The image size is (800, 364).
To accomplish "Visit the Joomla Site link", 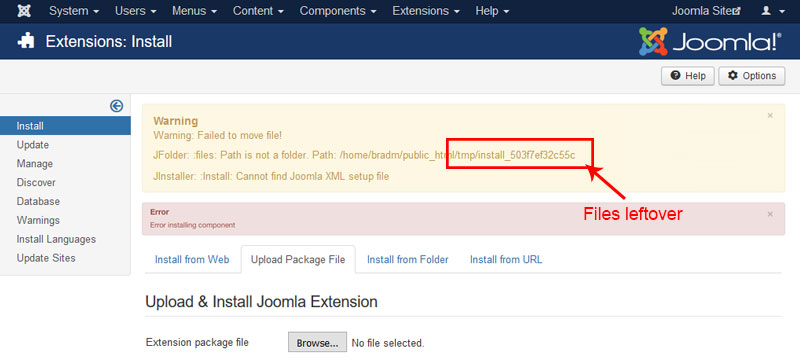I will click(706, 11).
